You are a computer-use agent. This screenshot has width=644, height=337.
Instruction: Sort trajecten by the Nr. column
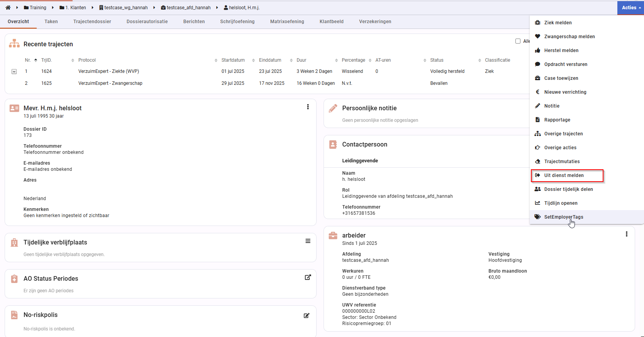[31, 60]
